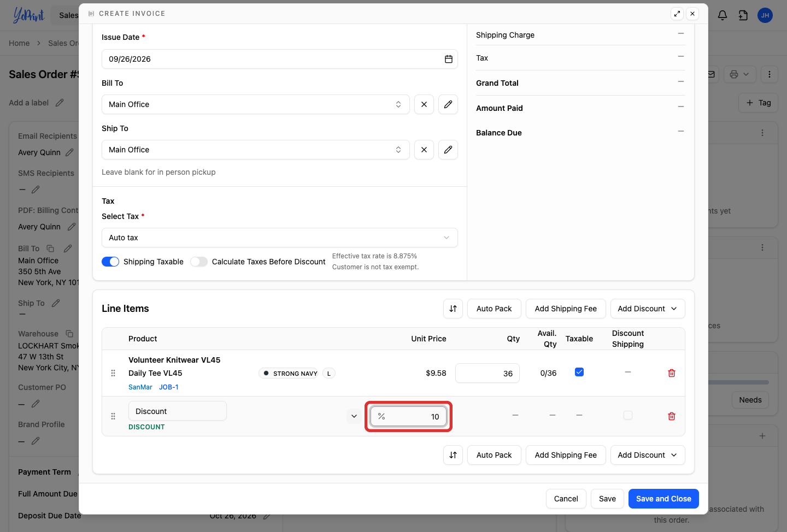787x532 pixels.
Task: Delete the Discount line item
Action: tap(672, 416)
